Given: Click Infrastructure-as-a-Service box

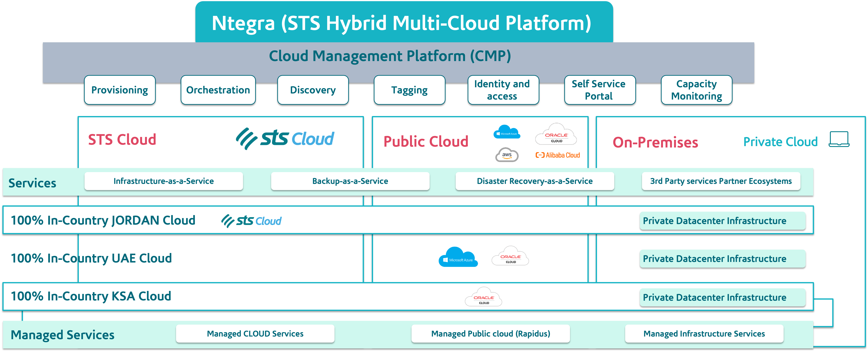Looking at the screenshot, I should [x=164, y=181].
